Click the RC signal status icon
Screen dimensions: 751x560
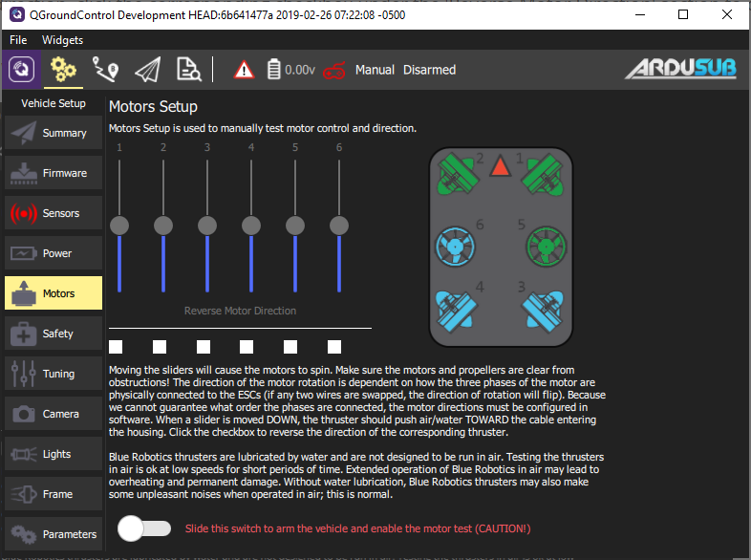333,70
